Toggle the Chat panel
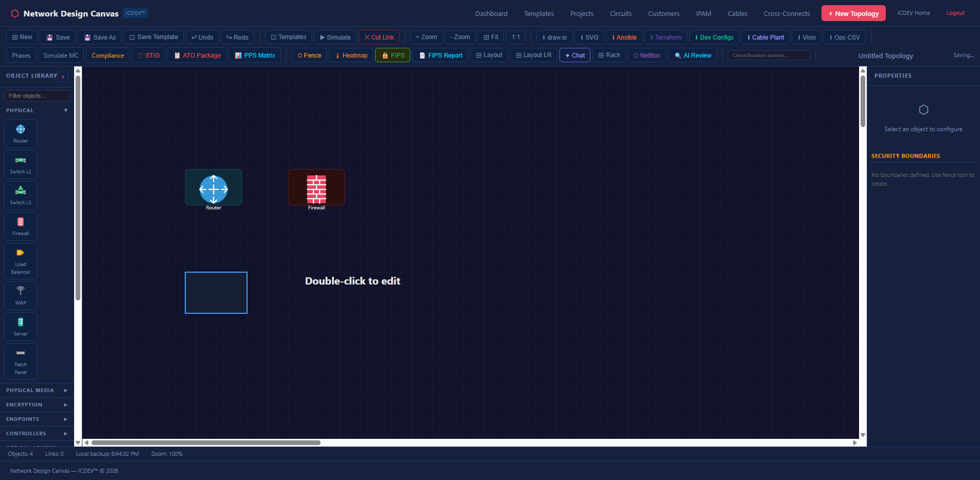980x480 pixels. point(574,56)
